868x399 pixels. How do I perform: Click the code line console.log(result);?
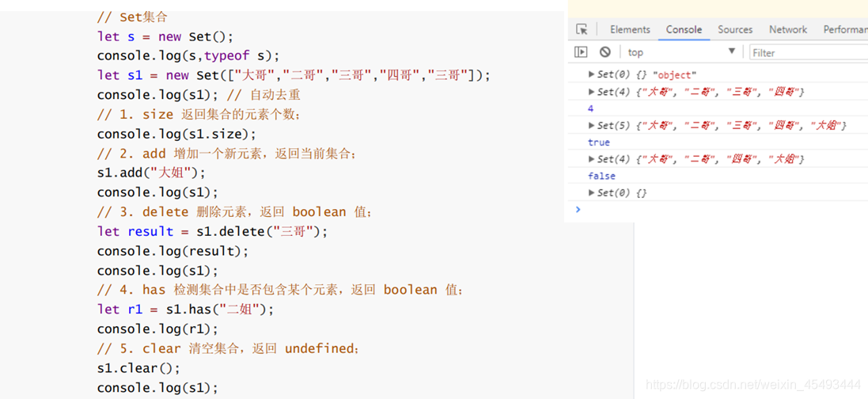173,251
